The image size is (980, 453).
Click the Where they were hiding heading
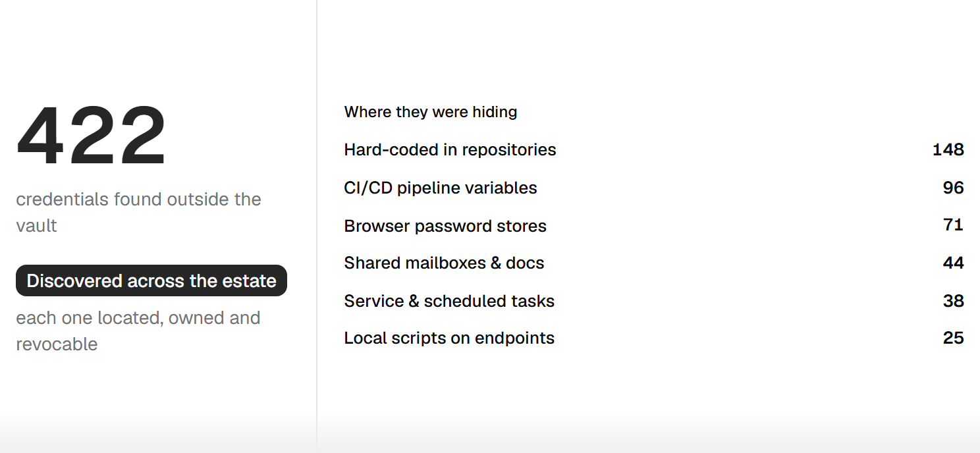(431, 112)
